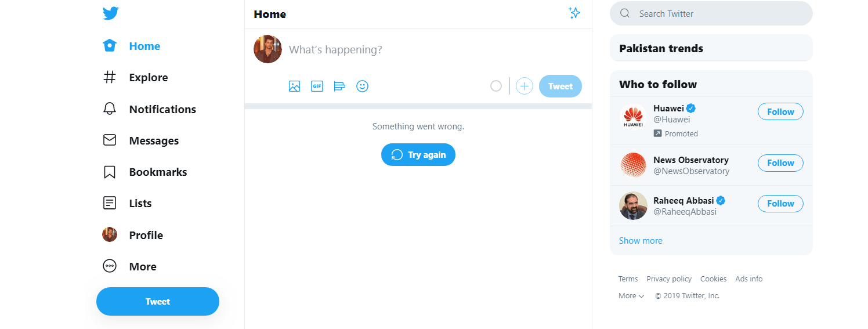Image resolution: width=868 pixels, height=329 pixels.
Task: Open the emoji picker
Action: 362,86
